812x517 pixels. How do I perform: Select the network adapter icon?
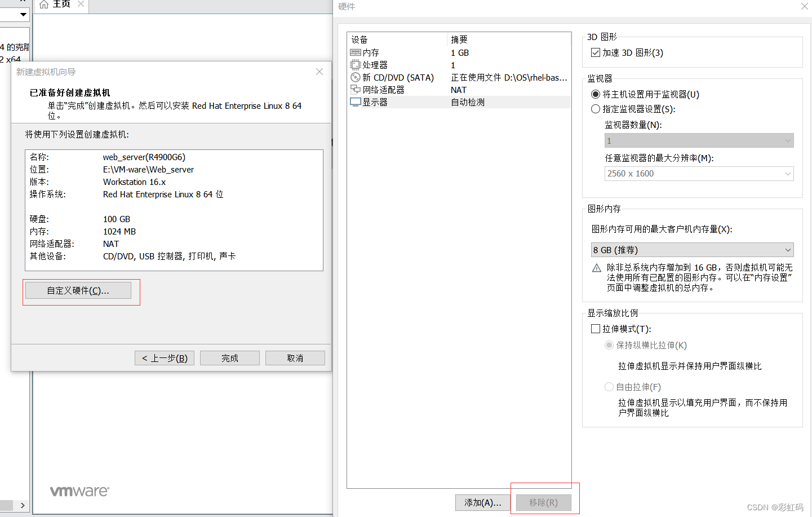pyautogui.click(x=356, y=90)
